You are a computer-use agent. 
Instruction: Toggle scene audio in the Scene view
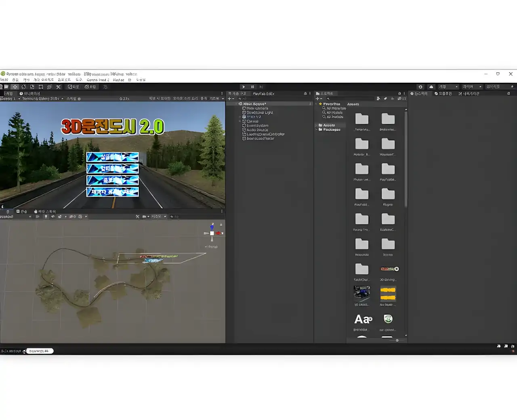tap(52, 216)
